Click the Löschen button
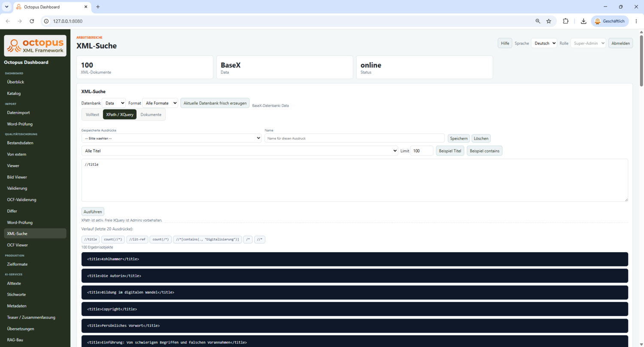Image resolution: width=644 pixels, height=347 pixels. point(481,138)
